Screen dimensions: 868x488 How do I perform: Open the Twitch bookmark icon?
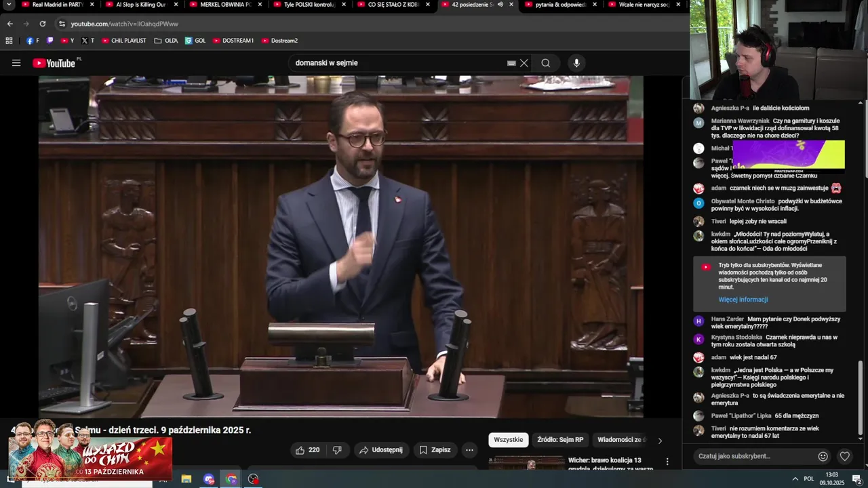(x=50, y=41)
